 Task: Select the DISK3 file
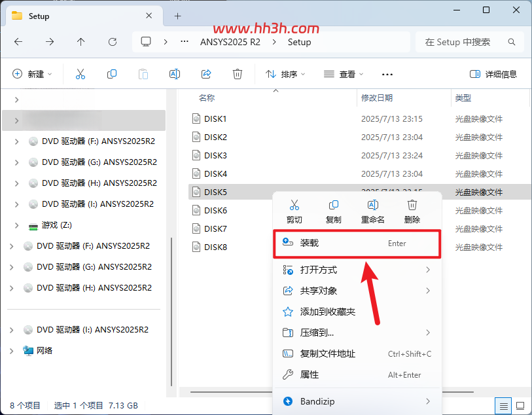(215, 155)
